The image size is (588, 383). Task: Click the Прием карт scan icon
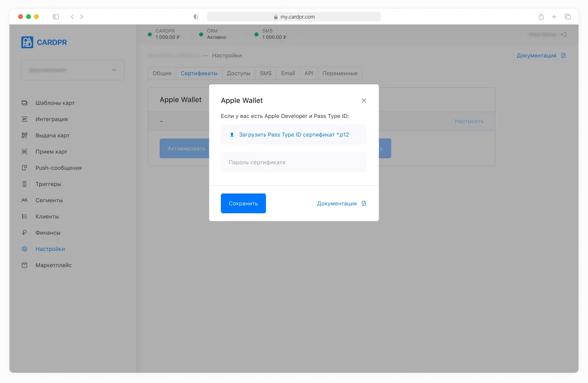tap(24, 152)
